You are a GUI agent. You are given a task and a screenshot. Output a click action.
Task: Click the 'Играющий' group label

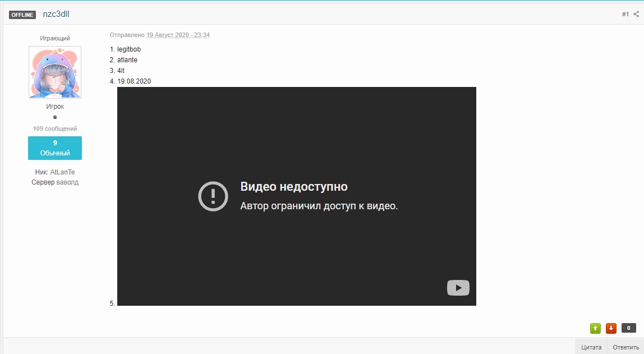(55, 38)
